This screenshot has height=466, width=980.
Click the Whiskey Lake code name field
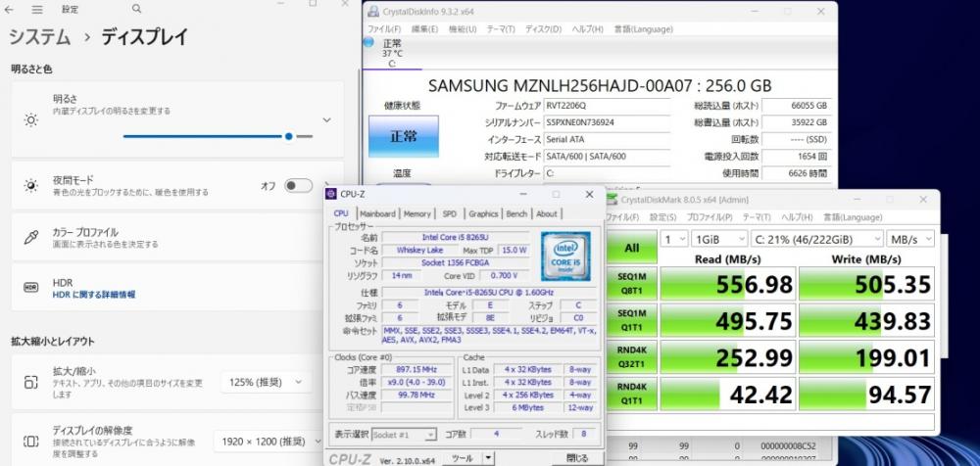tap(420, 250)
